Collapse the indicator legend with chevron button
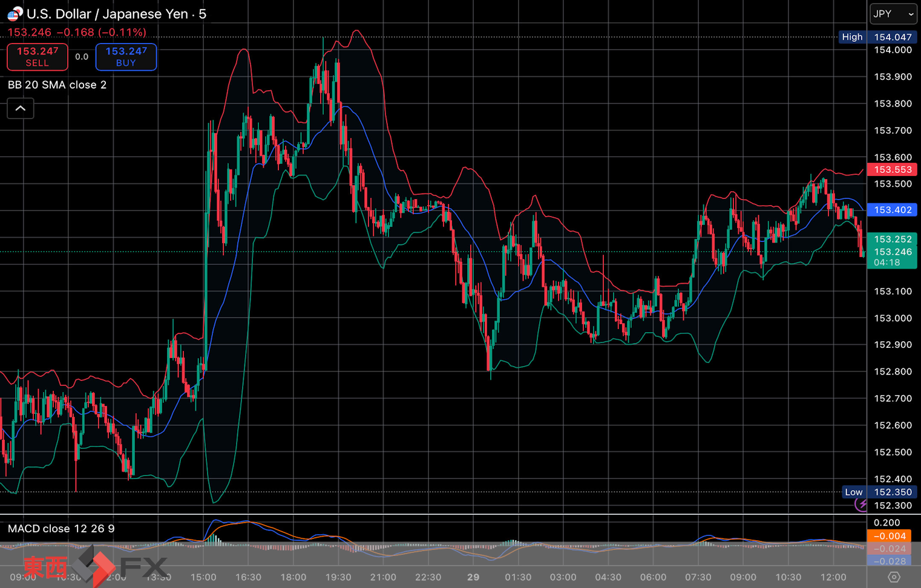The height and width of the screenshot is (588, 921). [x=21, y=109]
